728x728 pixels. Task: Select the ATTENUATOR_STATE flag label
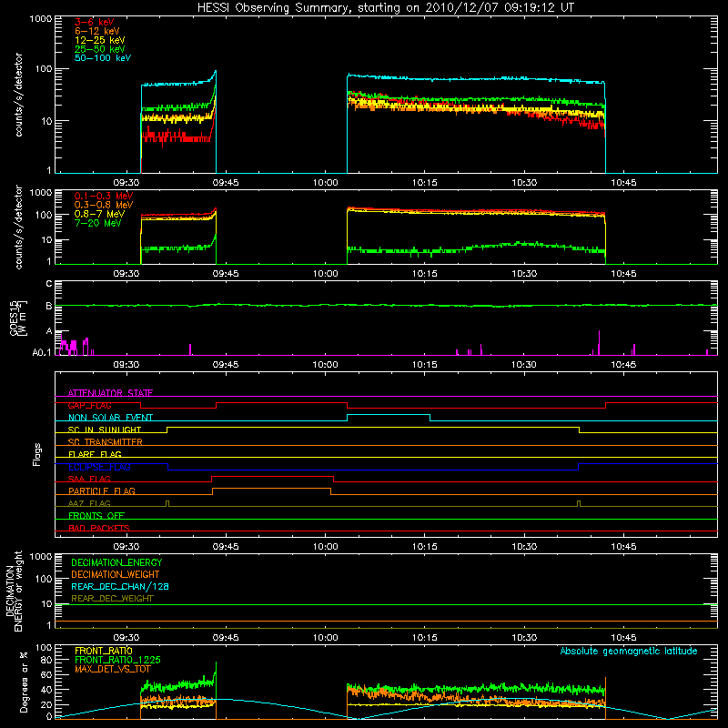(x=110, y=393)
